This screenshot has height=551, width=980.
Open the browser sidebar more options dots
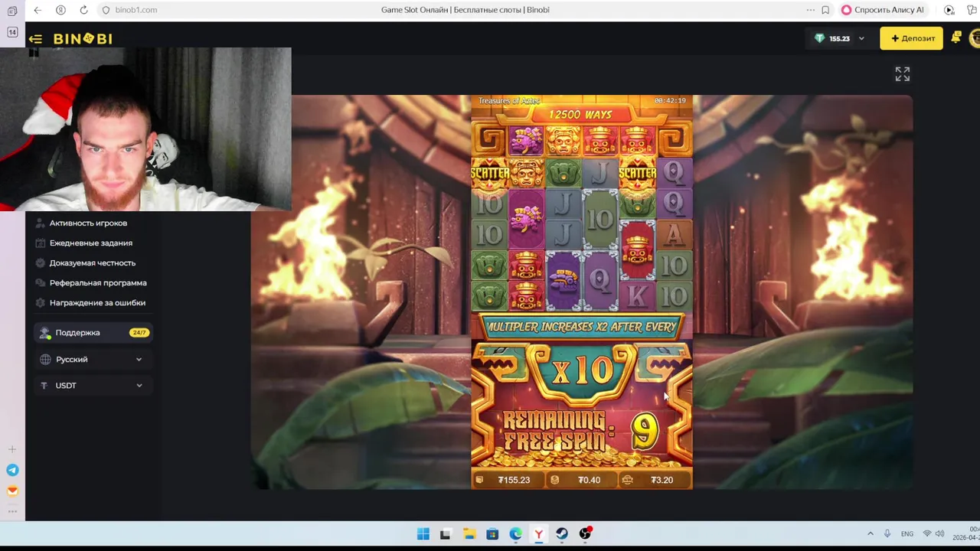pyautogui.click(x=12, y=511)
